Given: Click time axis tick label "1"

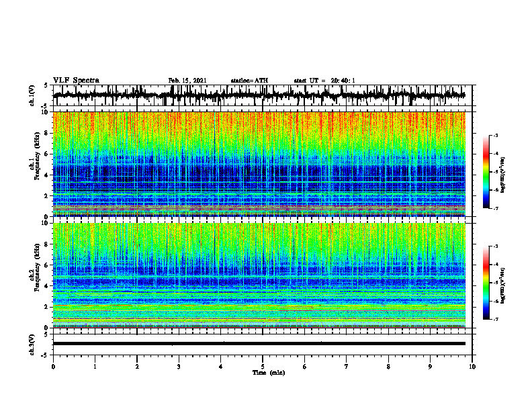Looking at the screenshot, I should (x=95, y=367).
